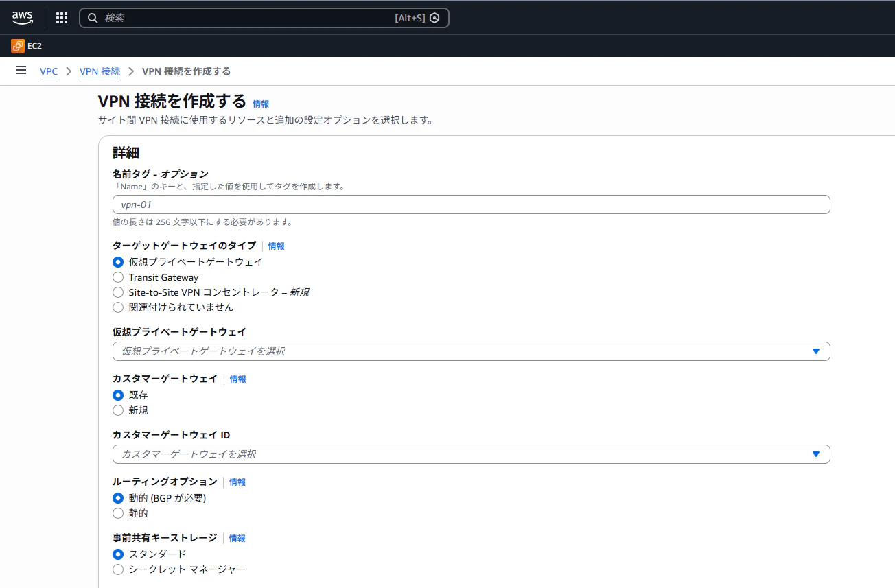The image size is (895, 588).
Task: Click the 詳細 section heading
Action: pos(126,153)
